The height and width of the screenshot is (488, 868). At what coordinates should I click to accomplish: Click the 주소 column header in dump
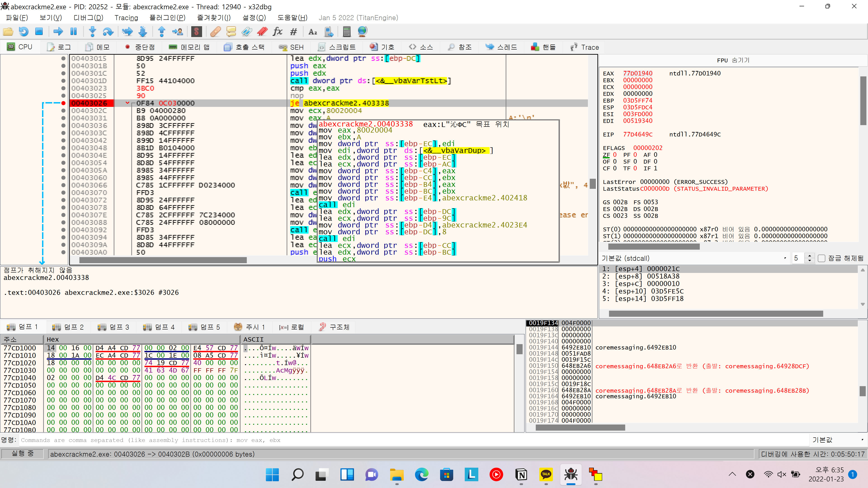(22, 339)
